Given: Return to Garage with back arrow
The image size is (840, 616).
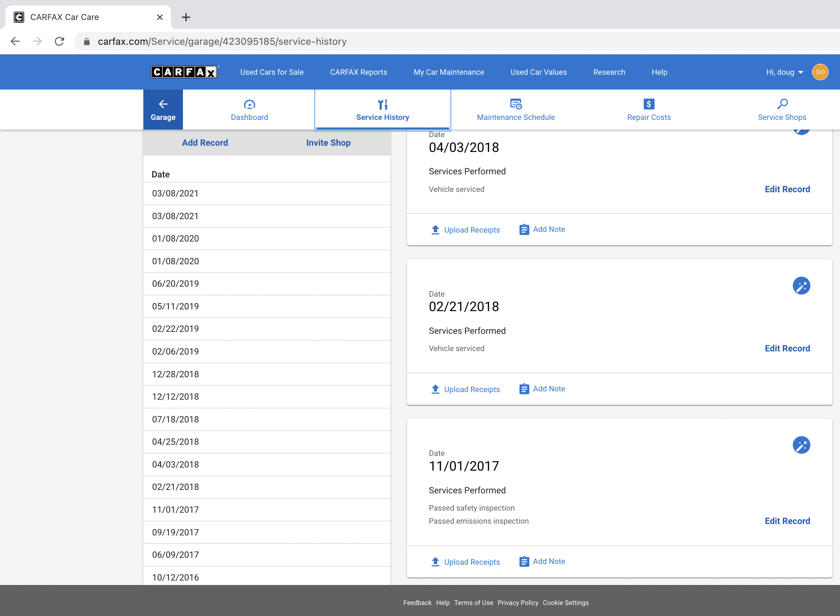Looking at the screenshot, I should coord(163,110).
